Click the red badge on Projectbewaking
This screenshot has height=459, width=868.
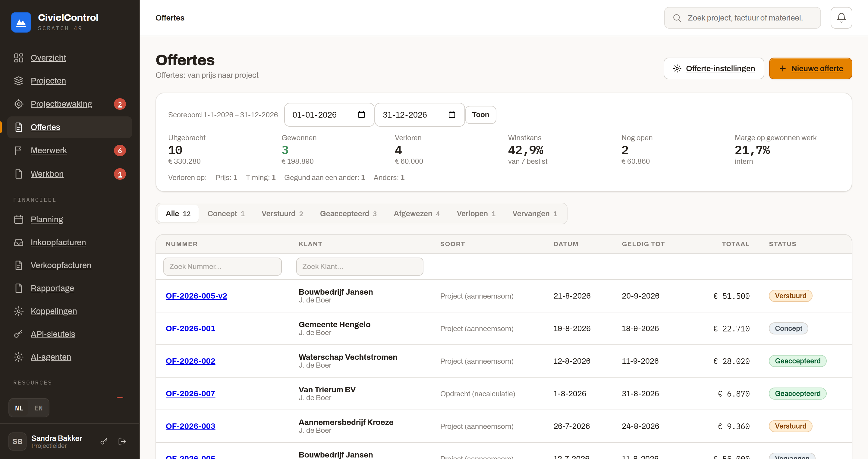pyautogui.click(x=120, y=104)
